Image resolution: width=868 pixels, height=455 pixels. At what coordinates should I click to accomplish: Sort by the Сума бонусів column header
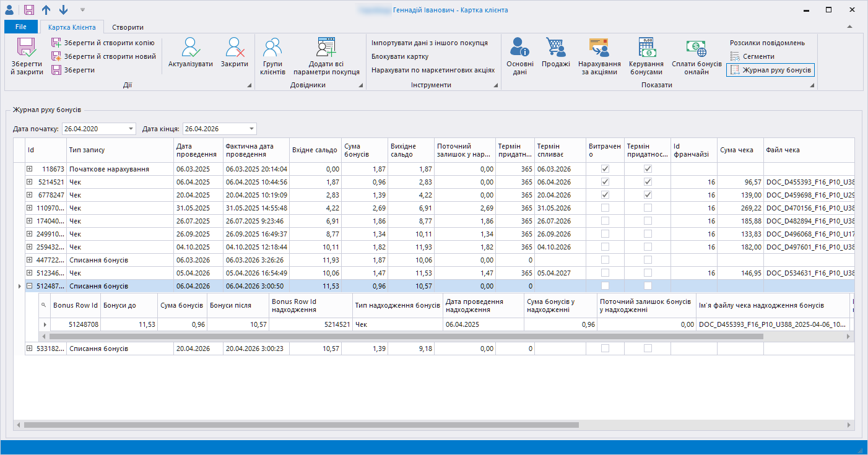(x=364, y=150)
